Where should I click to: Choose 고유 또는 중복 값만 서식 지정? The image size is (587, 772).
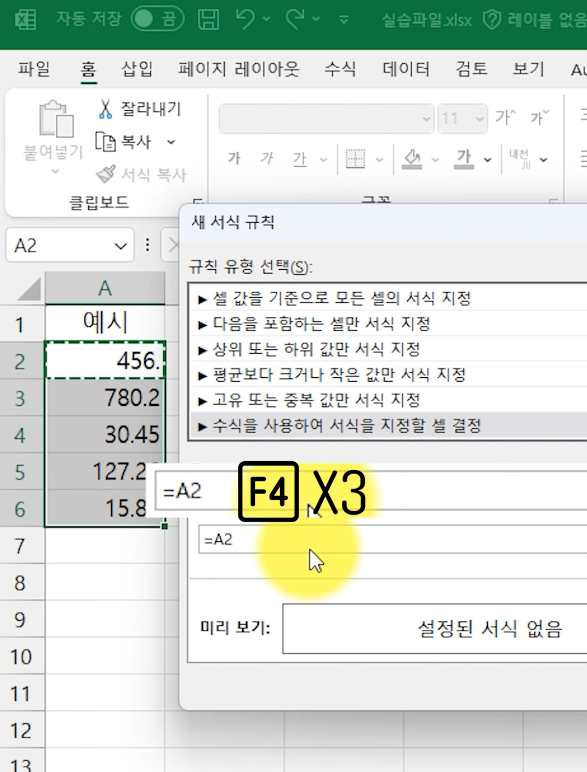click(x=388, y=400)
